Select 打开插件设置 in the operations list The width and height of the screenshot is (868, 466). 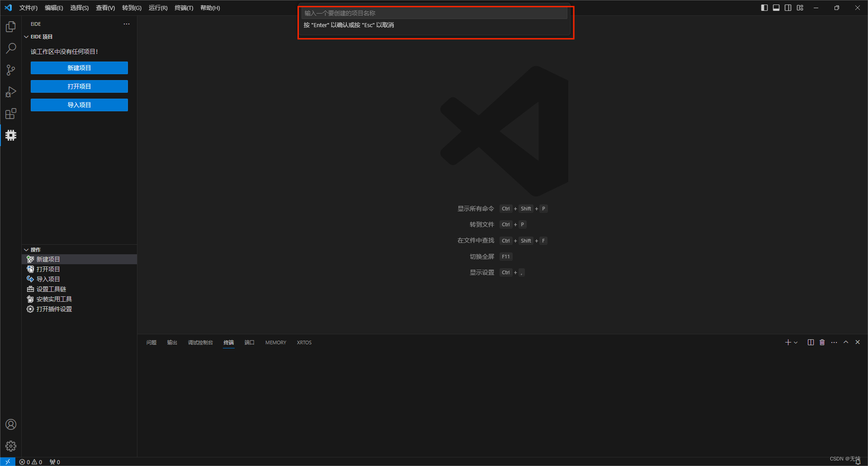tap(79, 309)
